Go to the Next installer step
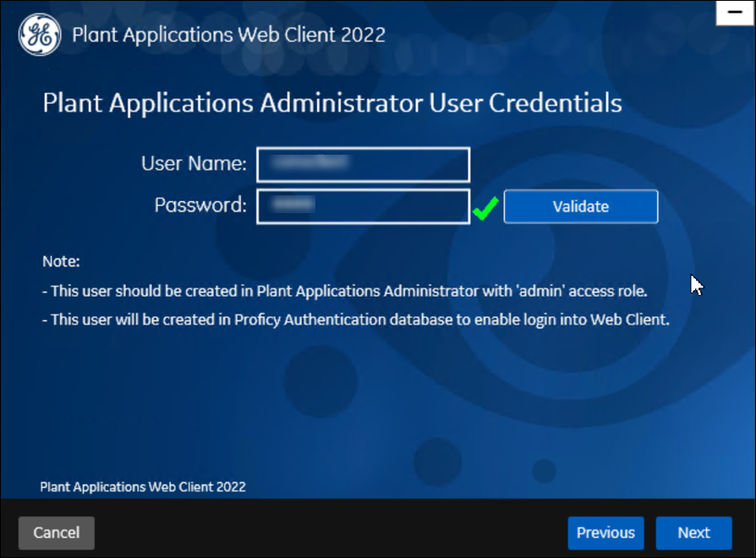 coord(693,533)
